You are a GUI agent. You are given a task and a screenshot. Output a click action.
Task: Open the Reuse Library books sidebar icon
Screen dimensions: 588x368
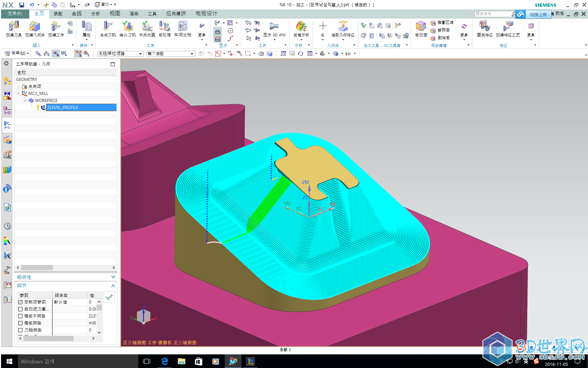click(7, 170)
